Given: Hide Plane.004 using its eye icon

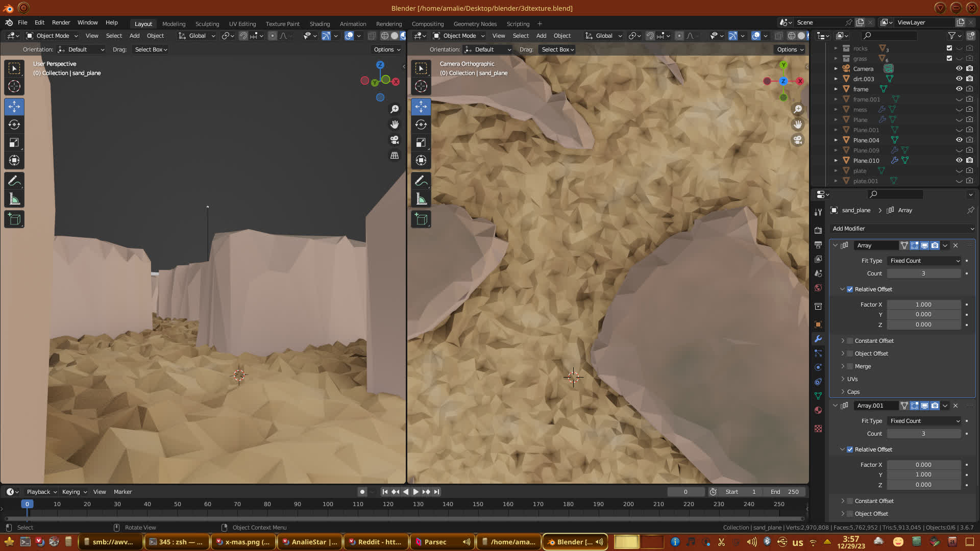Looking at the screenshot, I should pos(959,140).
